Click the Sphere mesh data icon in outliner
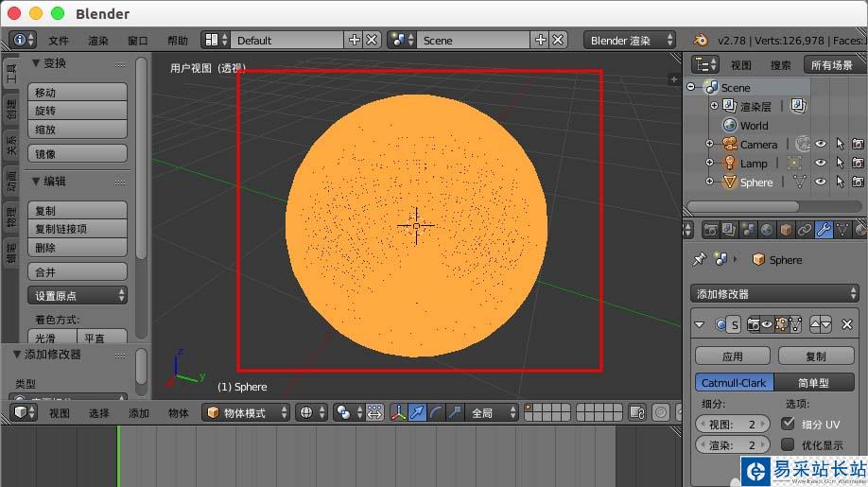868x487 pixels. (x=799, y=182)
